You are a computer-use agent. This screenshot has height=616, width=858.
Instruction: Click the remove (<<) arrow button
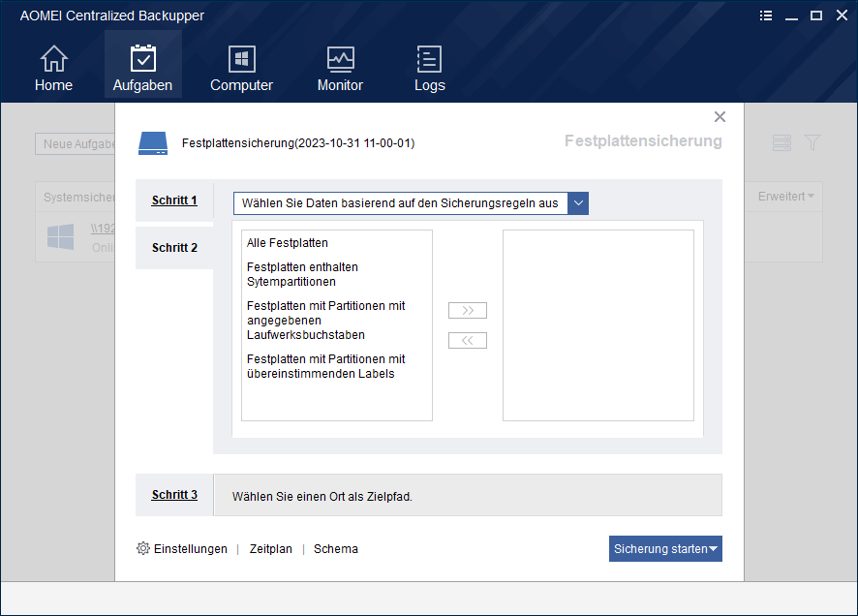coord(468,340)
